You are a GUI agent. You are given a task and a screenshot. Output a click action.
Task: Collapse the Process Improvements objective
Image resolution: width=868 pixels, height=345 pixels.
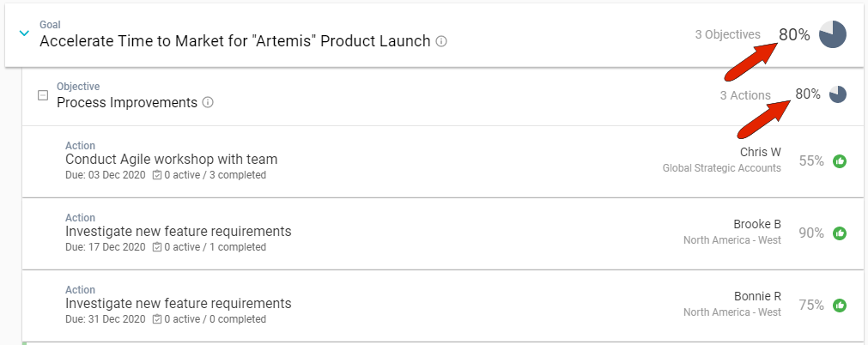(43, 95)
